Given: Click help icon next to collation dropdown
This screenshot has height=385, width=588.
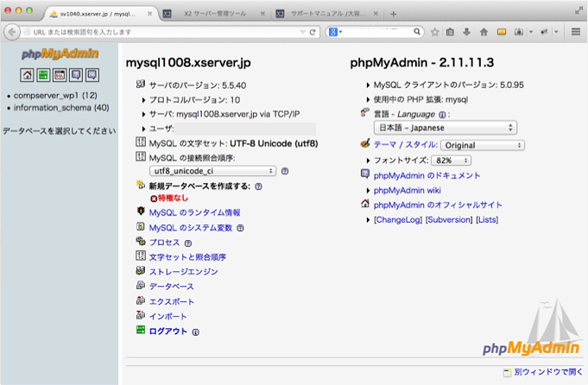Looking at the screenshot, I should tap(285, 171).
